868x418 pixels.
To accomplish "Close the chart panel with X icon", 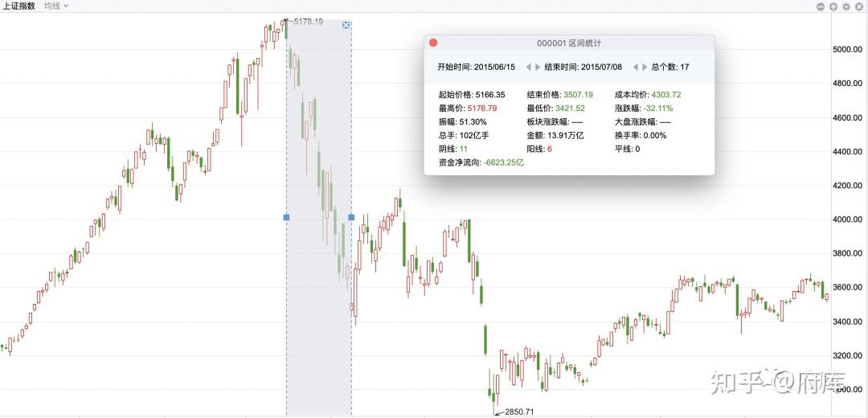I will point(858,6).
